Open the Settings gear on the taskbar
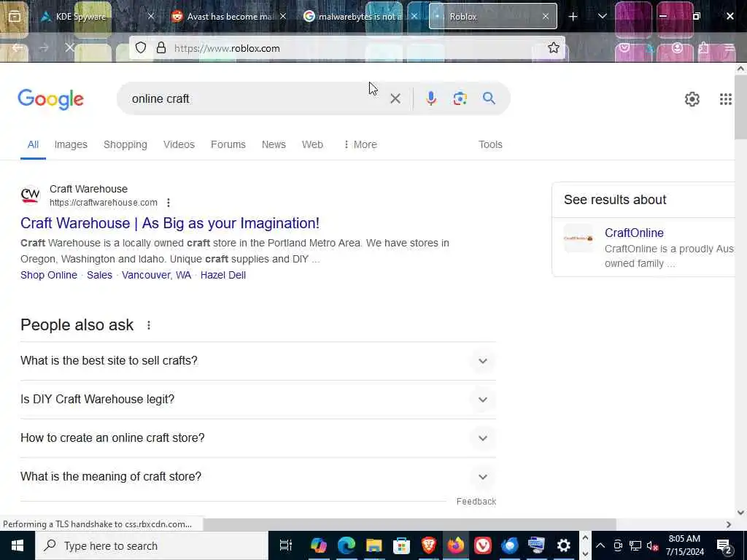Image resolution: width=747 pixels, height=560 pixels. pos(564,545)
